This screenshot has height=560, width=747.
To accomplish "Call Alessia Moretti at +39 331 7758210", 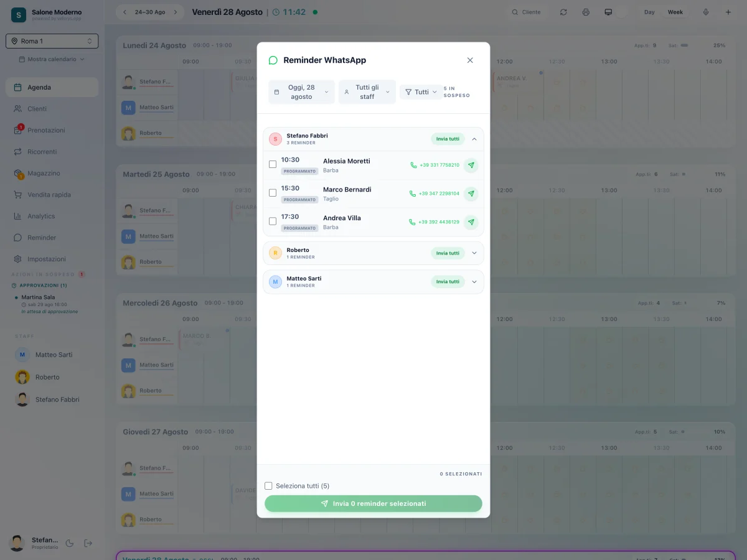I will click(435, 166).
